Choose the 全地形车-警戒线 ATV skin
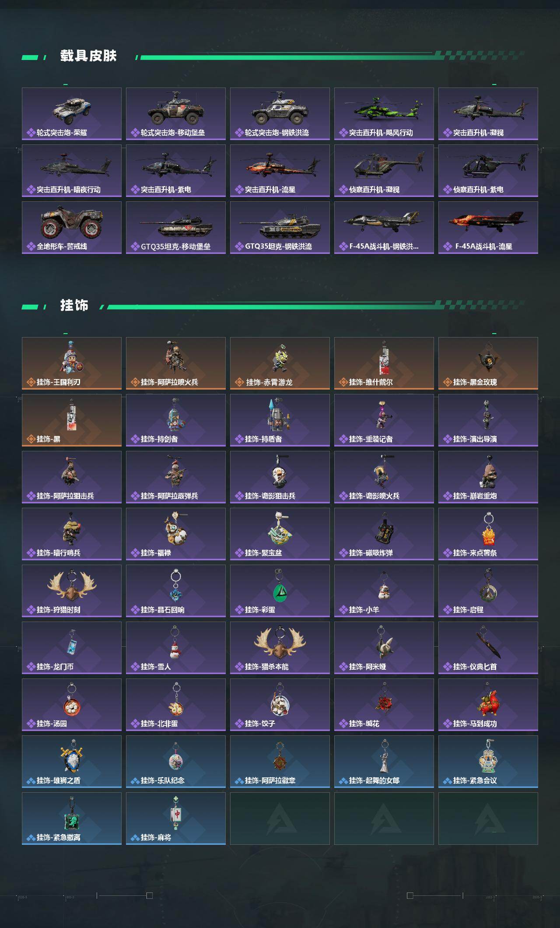The image size is (560, 928). coord(72,228)
